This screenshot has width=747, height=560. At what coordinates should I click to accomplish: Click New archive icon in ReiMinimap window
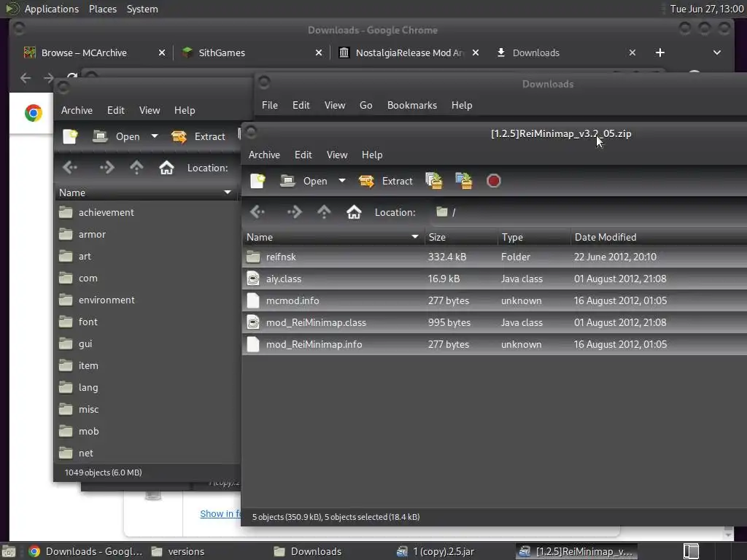coord(258,181)
